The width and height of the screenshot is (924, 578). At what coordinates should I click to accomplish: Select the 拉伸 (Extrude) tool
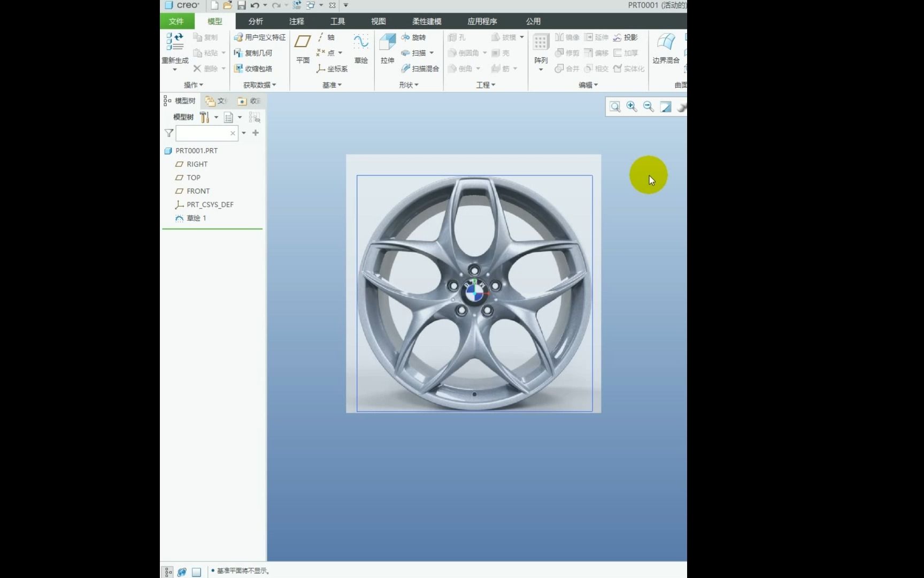pyautogui.click(x=387, y=48)
